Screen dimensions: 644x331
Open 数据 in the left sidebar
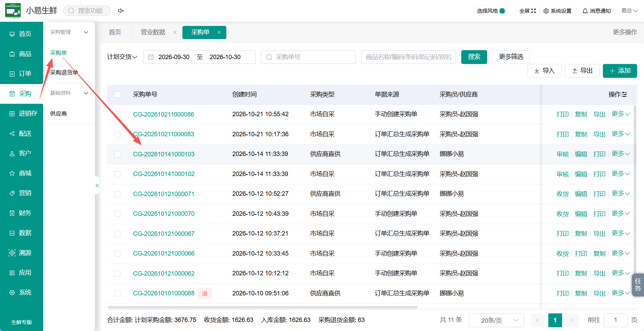[x=21, y=233]
